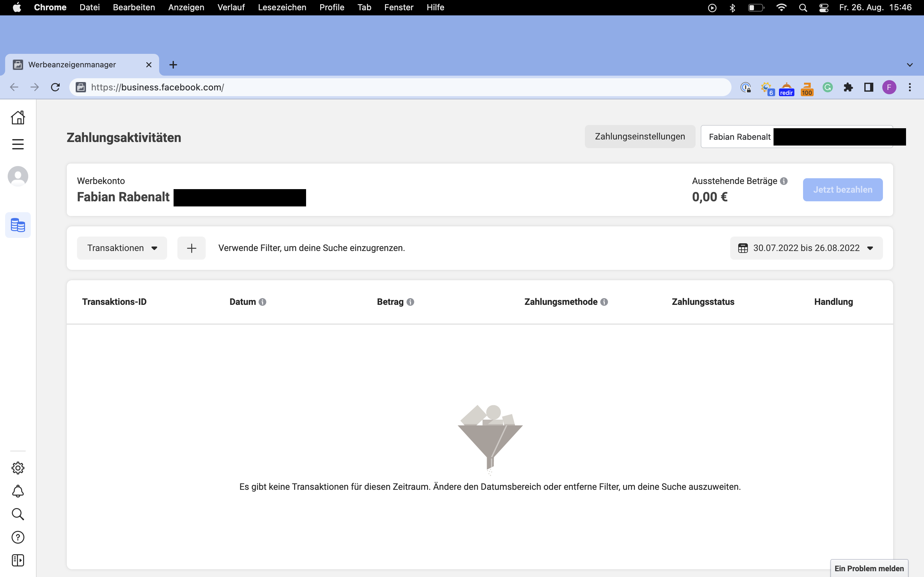Click the Jetzt bezahlen button
The image size is (924, 577).
pos(842,190)
